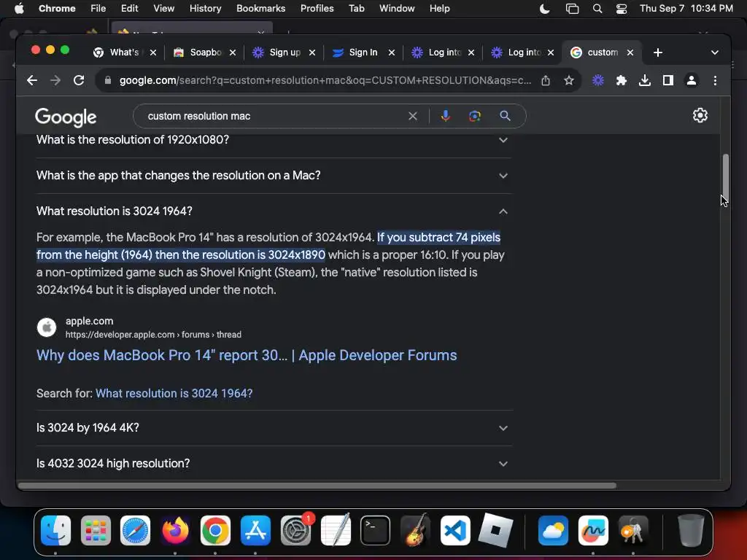Open Finder from the Dock
747x560 pixels.
coord(55,530)
